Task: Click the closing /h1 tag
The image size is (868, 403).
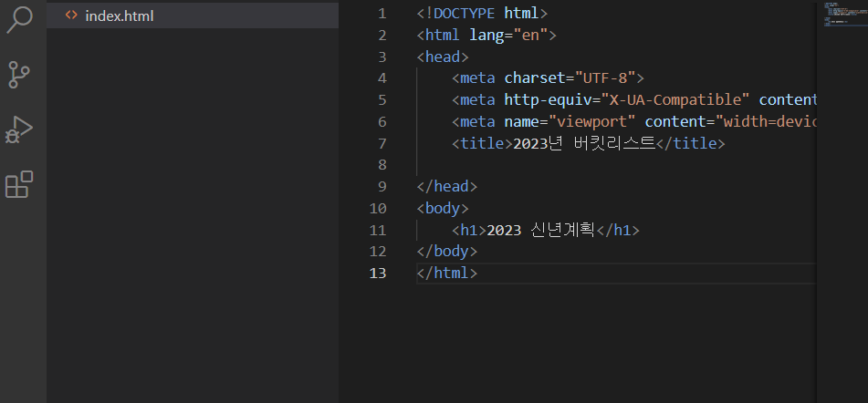Action: [617, 230]
